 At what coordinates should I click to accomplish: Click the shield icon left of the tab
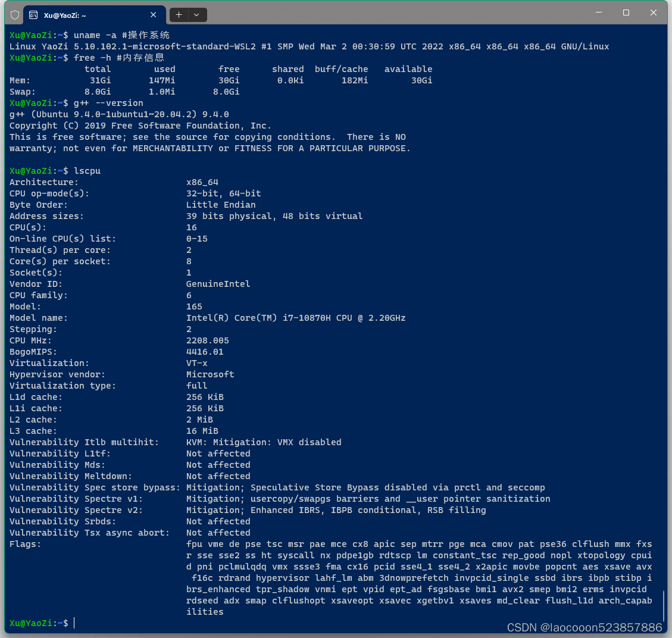tap(15, 15)
